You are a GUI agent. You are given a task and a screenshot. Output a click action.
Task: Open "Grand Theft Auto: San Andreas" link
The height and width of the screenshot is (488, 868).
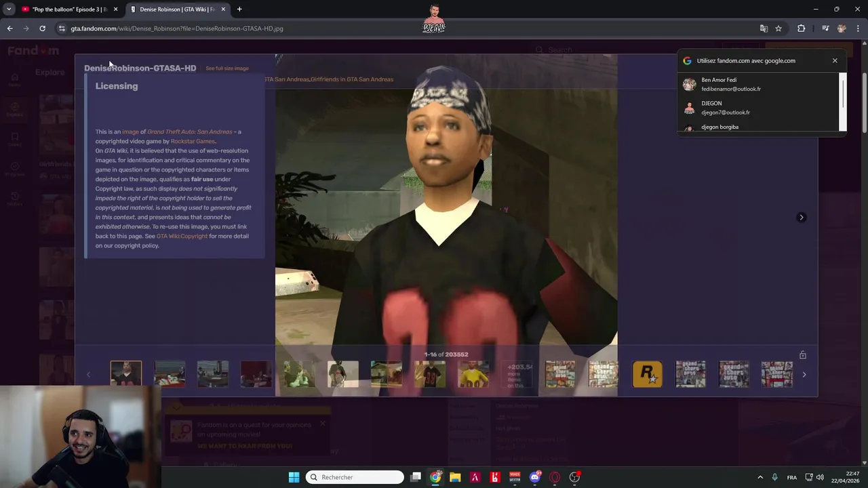(x=190, y=131)
